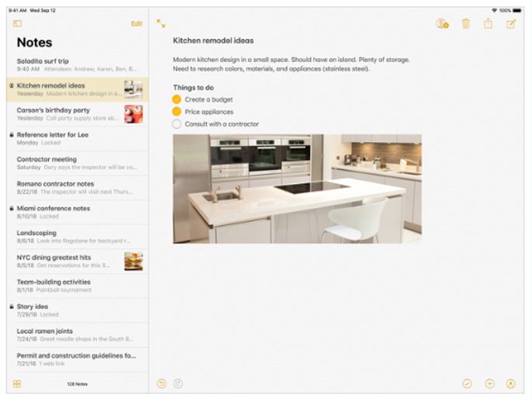Compose a new note icon
Image resolution: width=532 pixels, height=399 pixels.
pyautogui.click(x=511, y=24)
